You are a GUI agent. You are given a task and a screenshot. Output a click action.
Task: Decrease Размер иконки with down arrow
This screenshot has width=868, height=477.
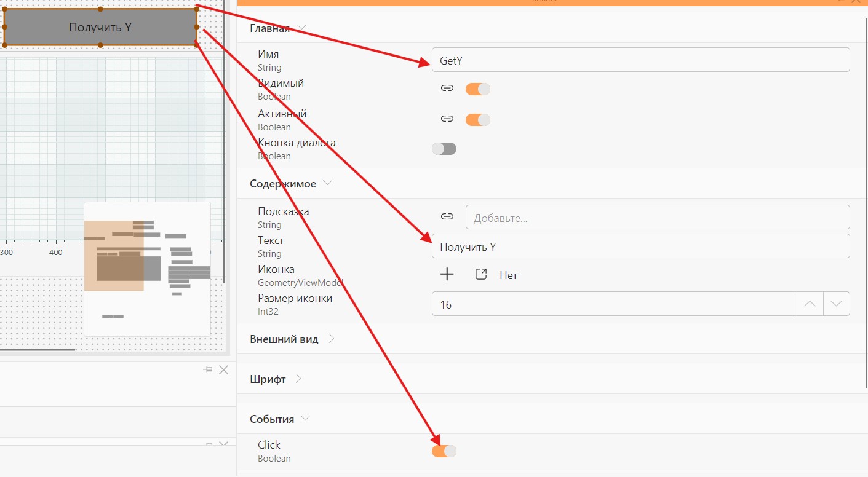[837, 304]
